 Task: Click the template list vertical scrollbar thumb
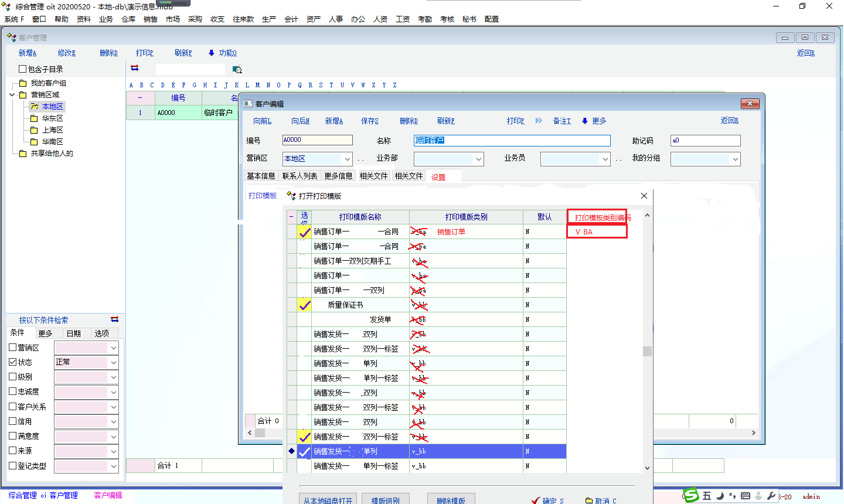[647, 351]
